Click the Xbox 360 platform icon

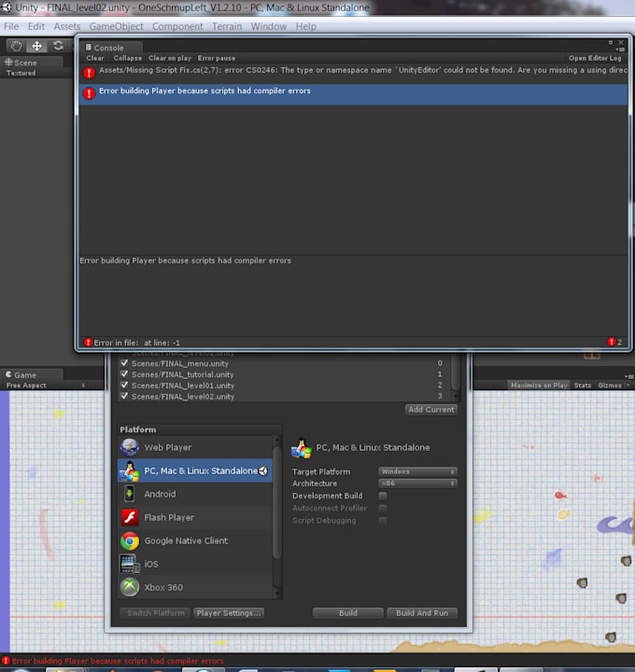click(130, 587)
